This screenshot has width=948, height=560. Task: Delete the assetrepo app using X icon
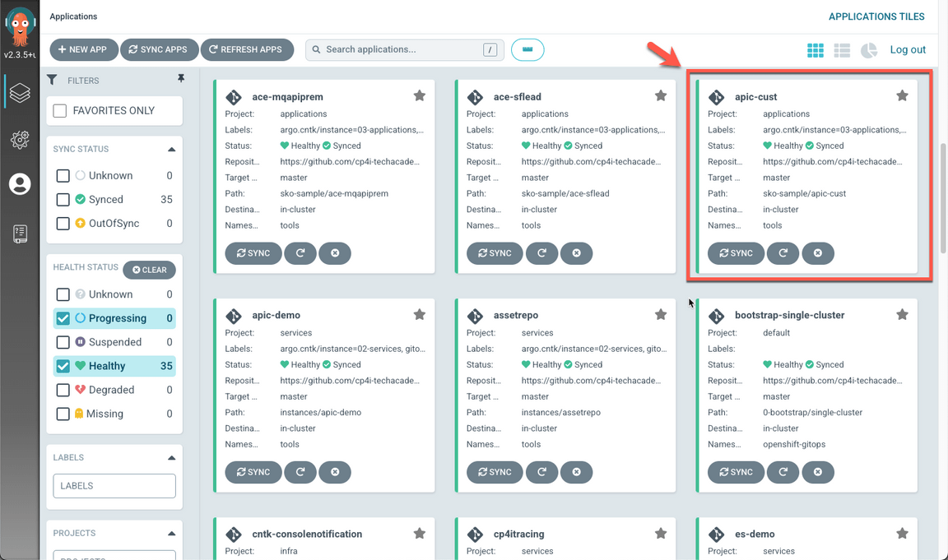[x=576, y=472]
